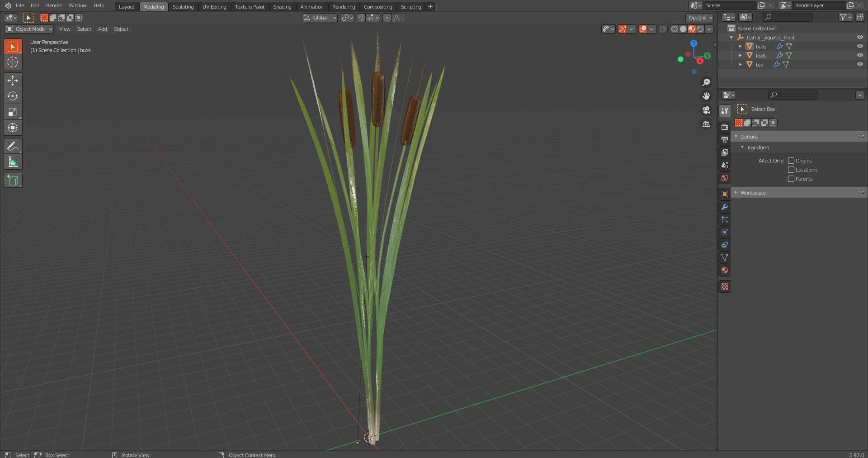The height and width of the screenshot is (458, 868).
Task: Switch orthographic/perspective grid icon
Action: pyautogui.click(x=706, y=124)
